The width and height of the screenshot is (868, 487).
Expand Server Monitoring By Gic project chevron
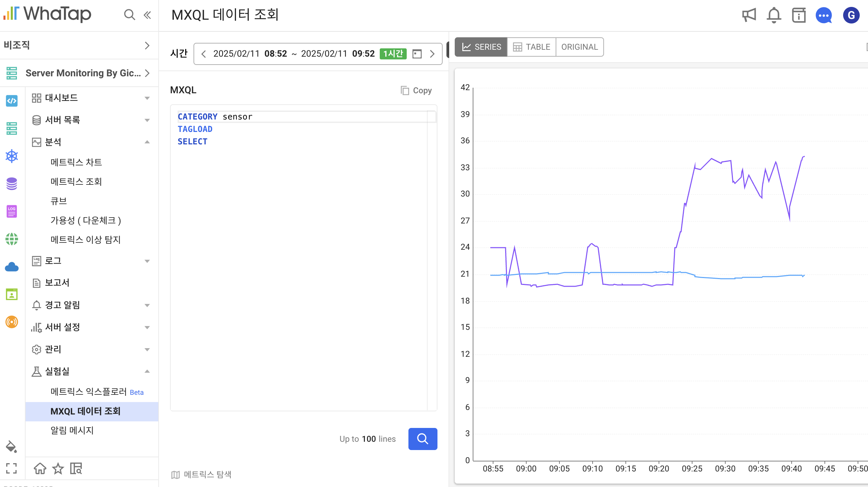(147, 73)
